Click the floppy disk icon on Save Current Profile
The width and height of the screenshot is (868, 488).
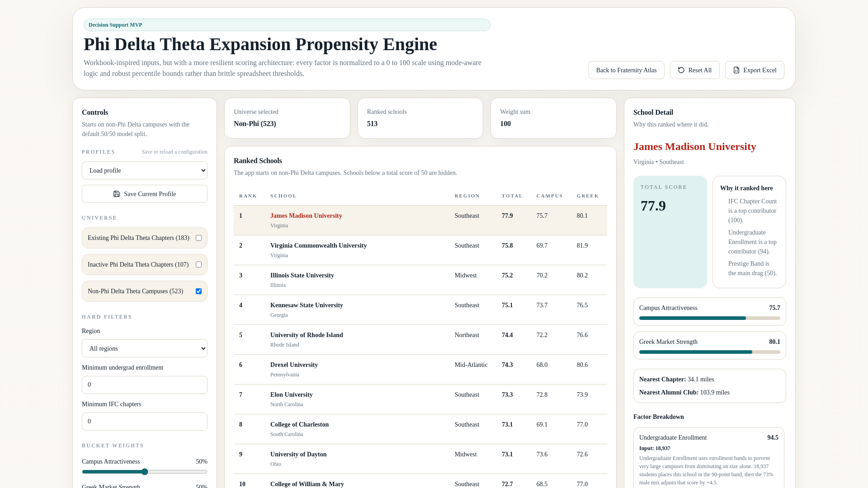[x=117, y=194]
